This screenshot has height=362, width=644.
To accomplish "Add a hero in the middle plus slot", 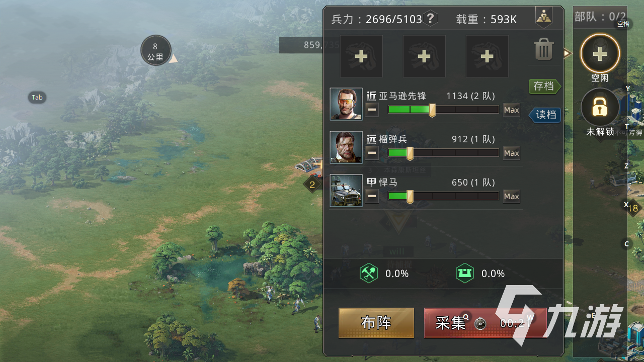I will (x=424, y=56).
